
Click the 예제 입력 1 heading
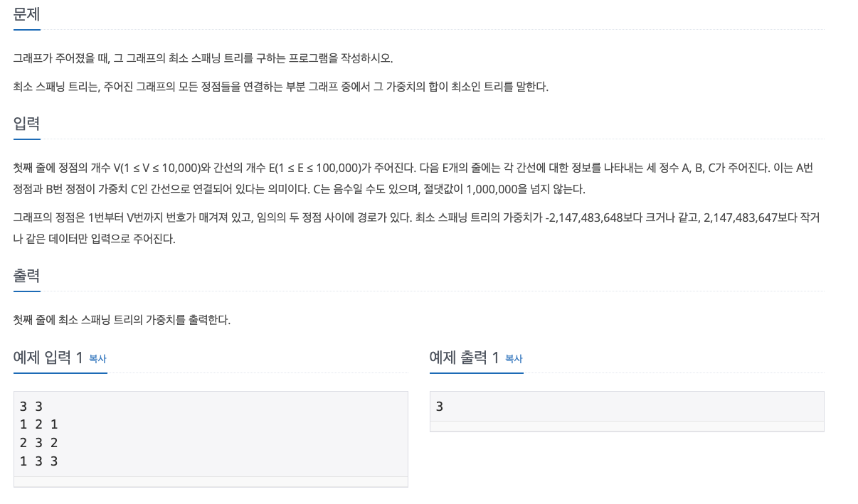pyautogui.click(x=48, y=358)
